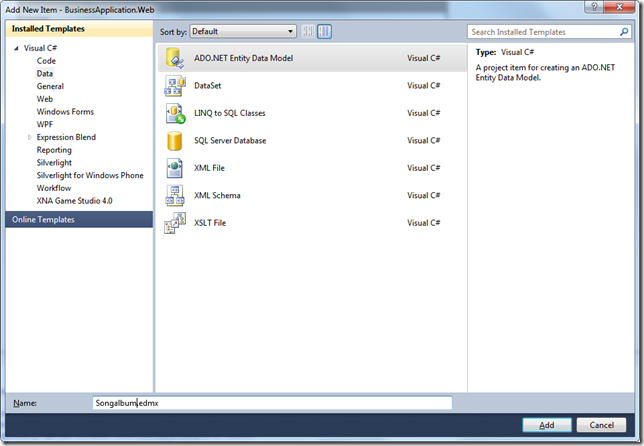The height and width of the screenshot is (446, 644).
Task: Click Visual C# in the DataSet row
Action: click(x=423, y=86)
